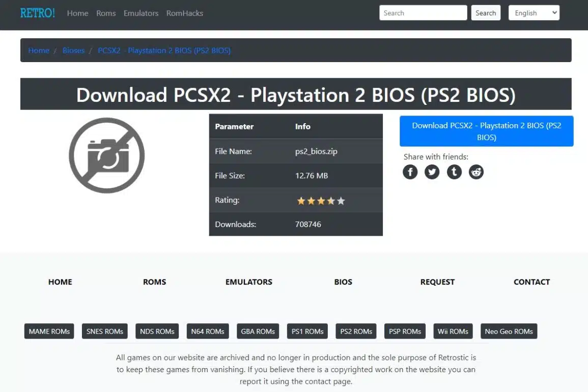Click the 708746 downloads value
Viewport: 588px width, 392px height.
coord(308,225)
